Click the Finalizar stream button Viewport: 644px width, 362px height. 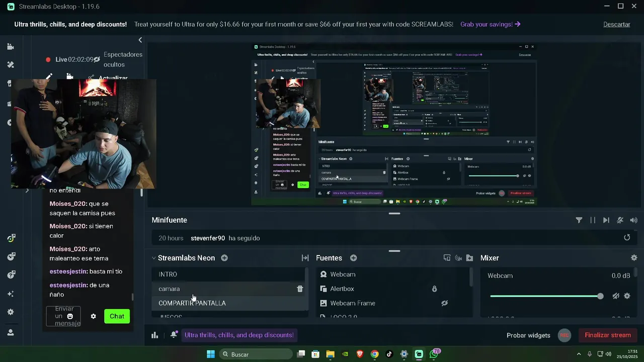tap(607, 335)
